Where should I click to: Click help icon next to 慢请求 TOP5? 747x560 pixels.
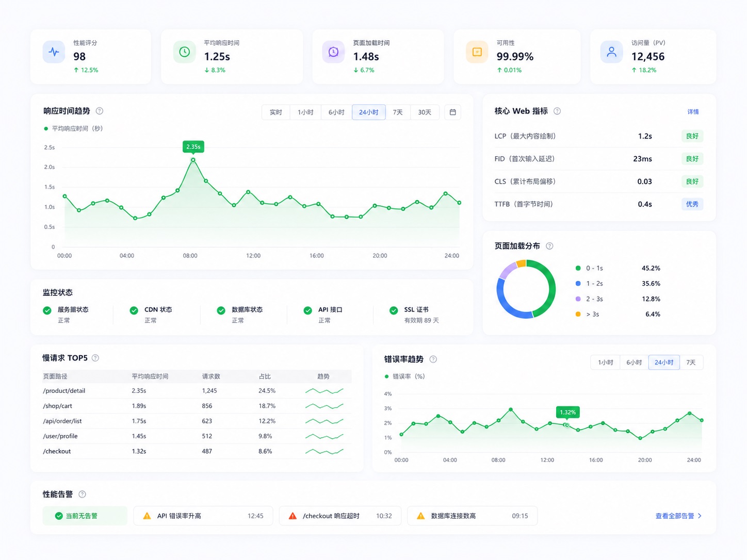click(x=95, y=358)
